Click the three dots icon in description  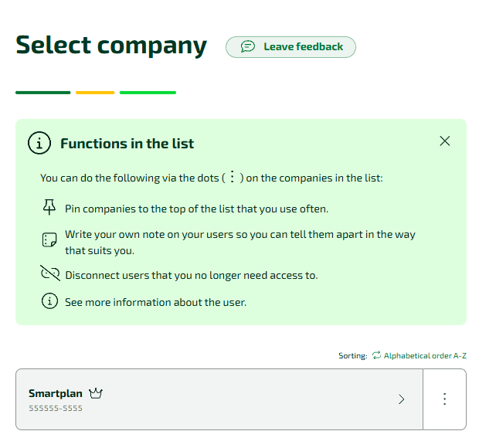[x=232, y=177]
